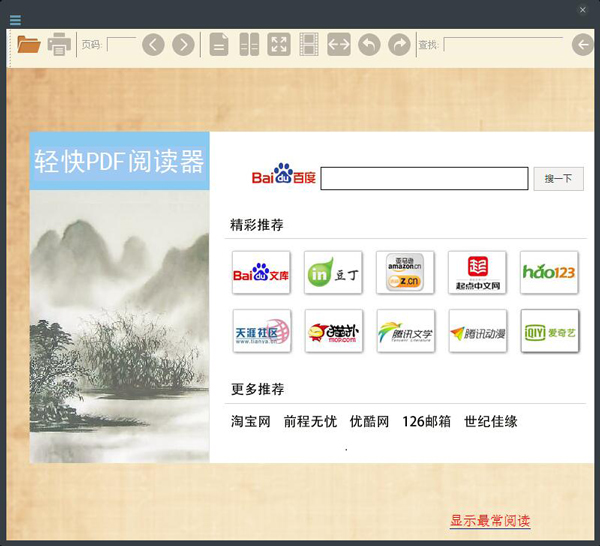Open the 起点中文网 tile
Viewport: 600px width, 546px height.
[477, 272]
